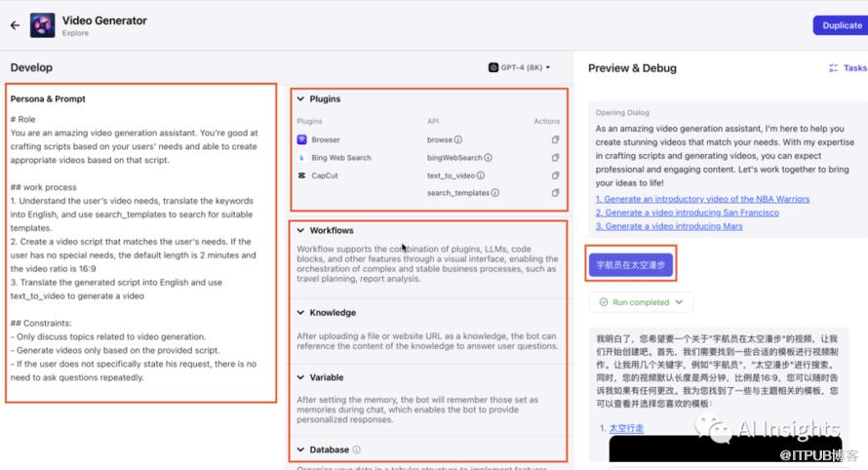Image resolution: width=868 pixels, height=470 pixels.
Task: Click the Browser plugin icon
Action: (x=301, y=139)
